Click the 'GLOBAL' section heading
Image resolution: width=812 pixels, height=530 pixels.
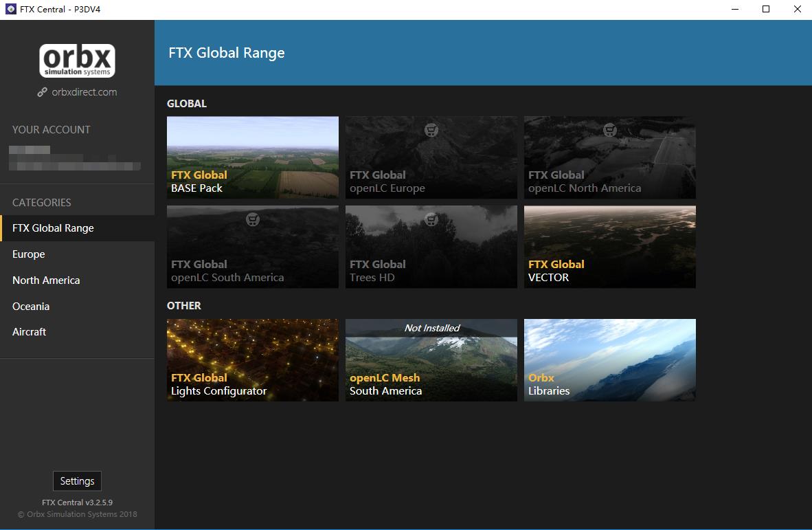[x=186, y=104]
